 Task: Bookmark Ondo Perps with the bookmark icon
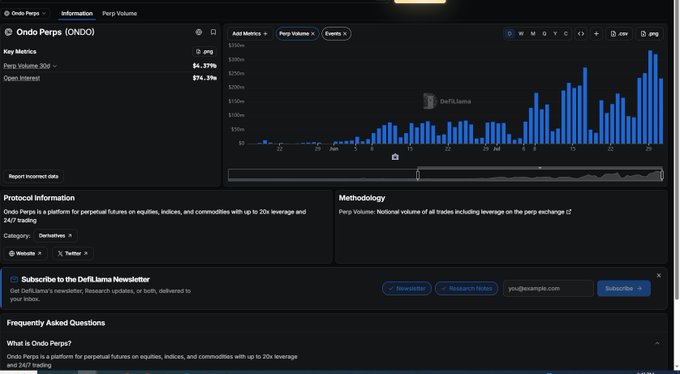(213, 32)
